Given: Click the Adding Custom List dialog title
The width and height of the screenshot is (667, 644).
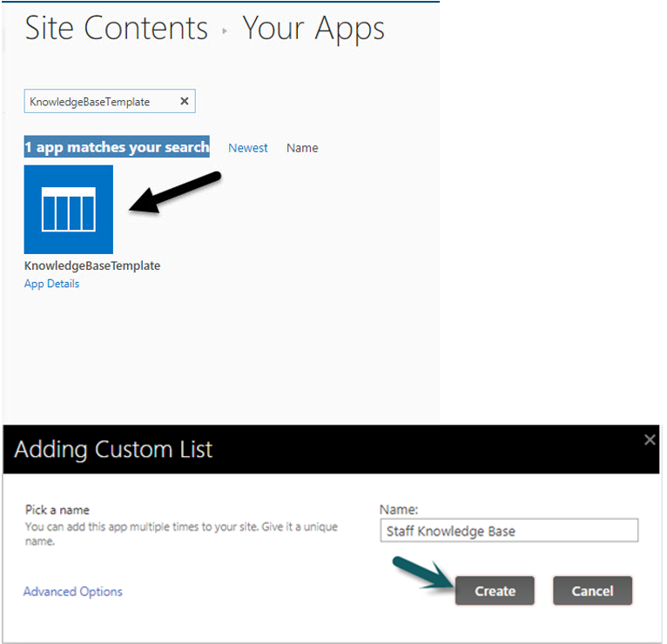Looking at the screenshot, I should [x=113, y=449].
